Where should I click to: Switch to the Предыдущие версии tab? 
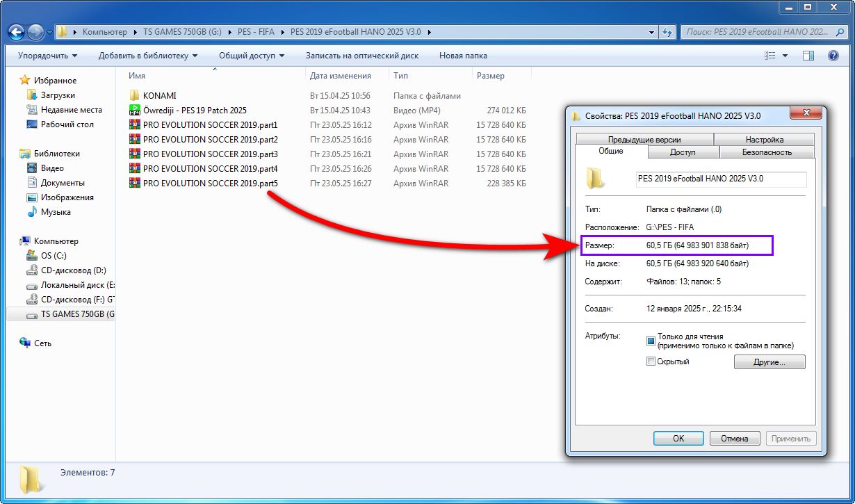click(644, 140)
